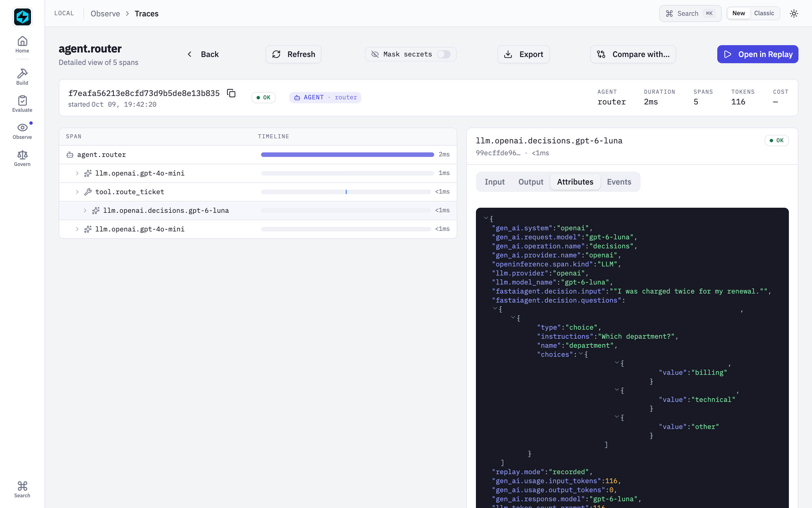812x508 pixels.
Task: Open Search from the sidebar bottom
Action: [x=22, y=490]
